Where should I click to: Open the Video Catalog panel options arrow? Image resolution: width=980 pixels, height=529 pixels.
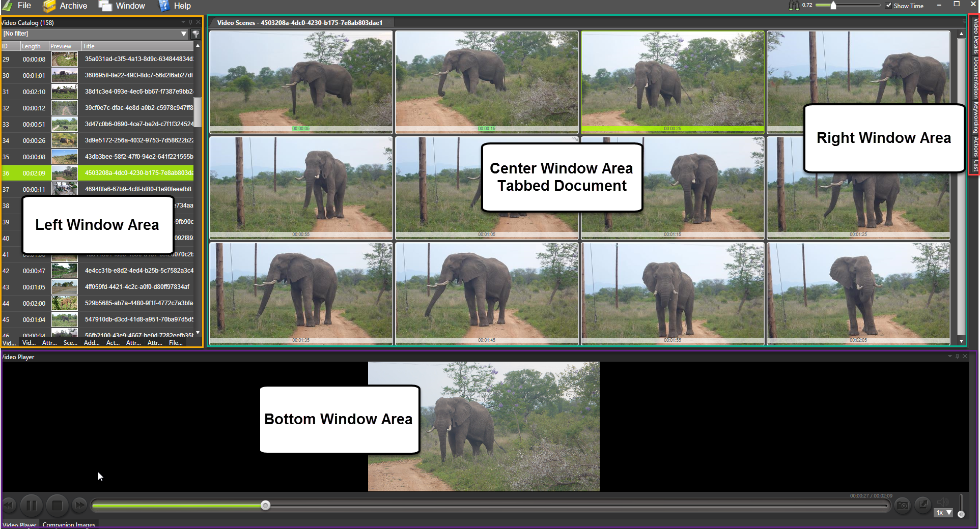(183, 22)
